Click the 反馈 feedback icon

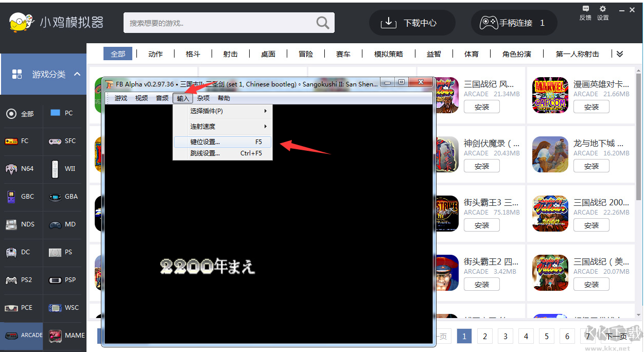pyautogui.click(x=585, y=13)
